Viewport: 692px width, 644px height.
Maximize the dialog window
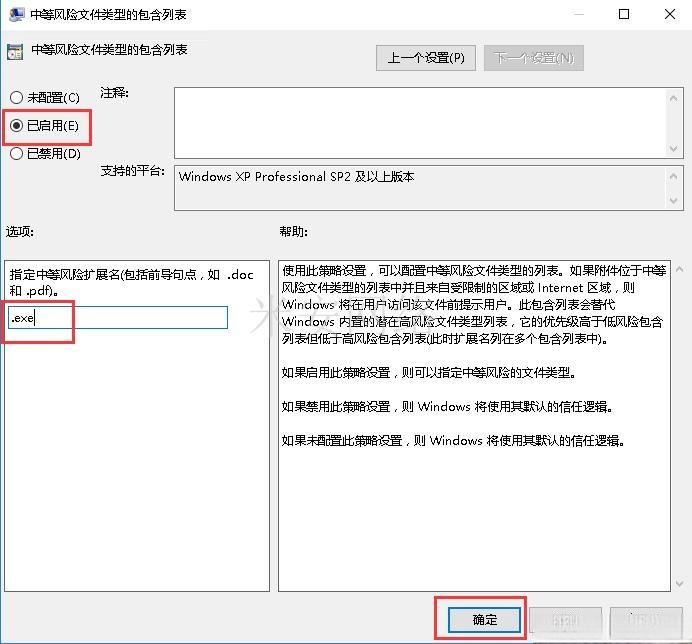point(624,14)
